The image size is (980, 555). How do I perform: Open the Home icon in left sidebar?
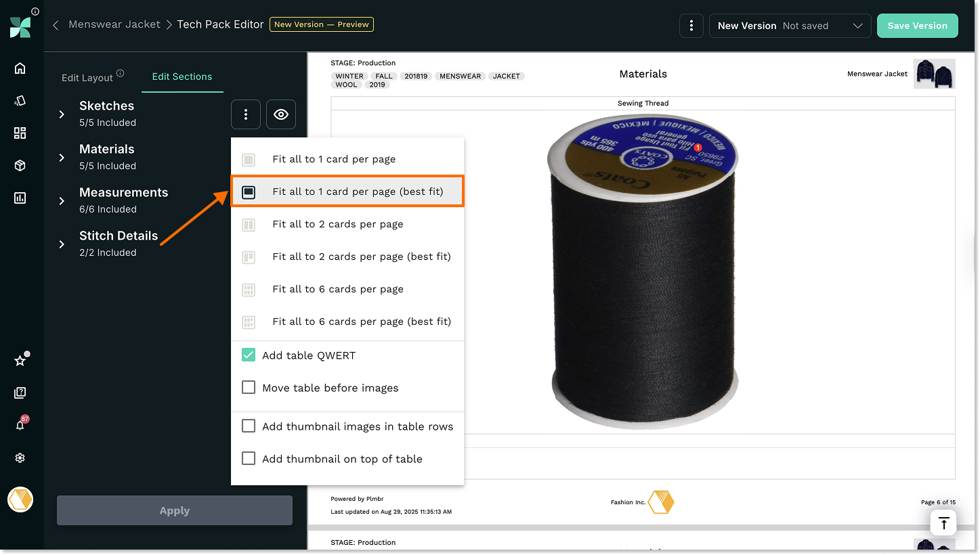20,68
